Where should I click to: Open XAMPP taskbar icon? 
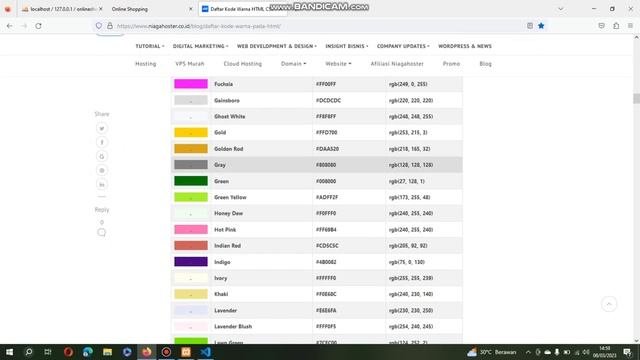pyautogui.click(x=186, y=352)
